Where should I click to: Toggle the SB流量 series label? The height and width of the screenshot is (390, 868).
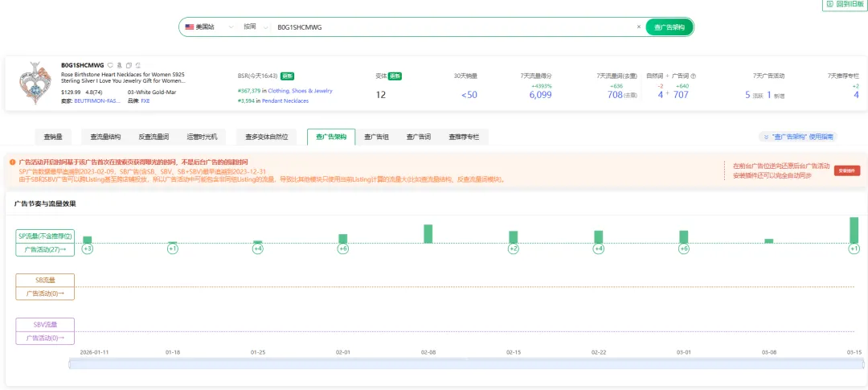point(46,280)
